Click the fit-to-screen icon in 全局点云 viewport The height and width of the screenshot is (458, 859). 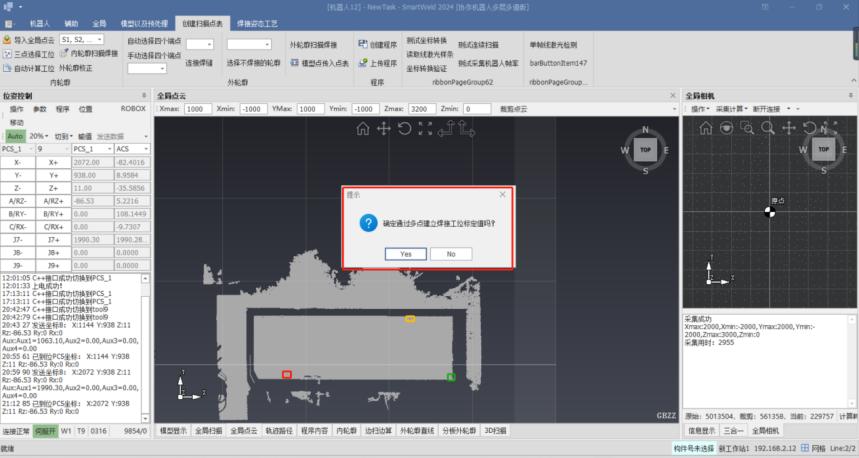pos(426,129)
